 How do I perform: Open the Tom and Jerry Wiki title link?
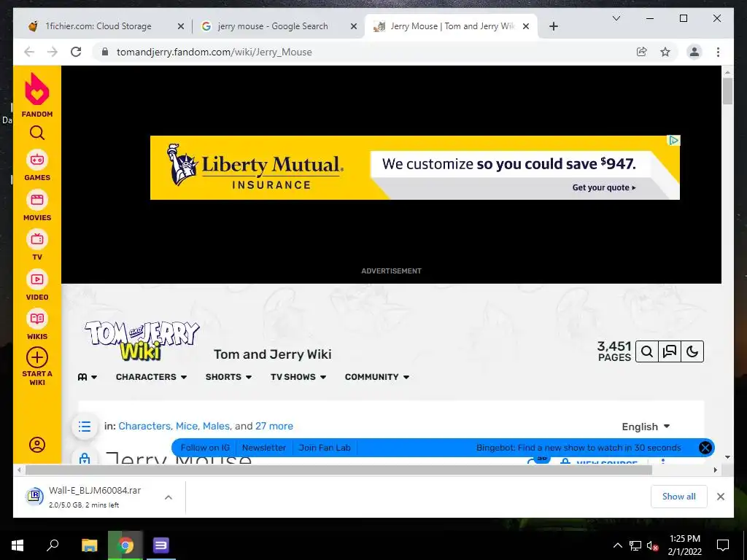(273, 354)
